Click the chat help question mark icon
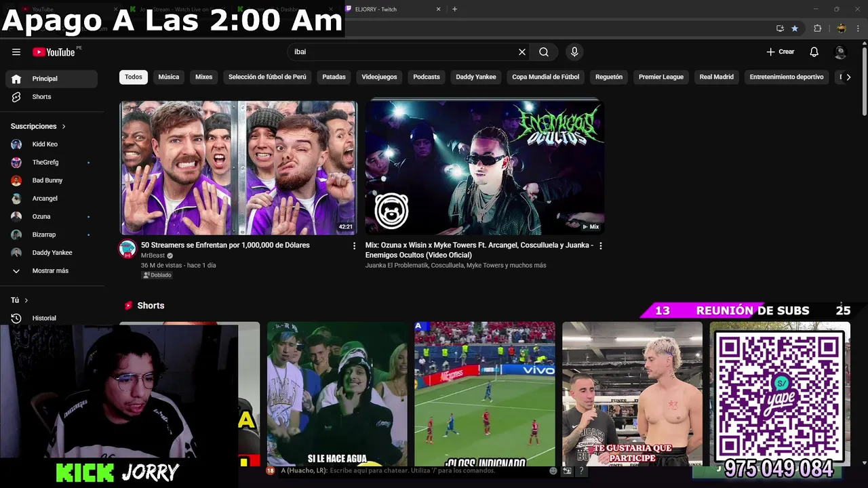 click(x=581, y=470)
